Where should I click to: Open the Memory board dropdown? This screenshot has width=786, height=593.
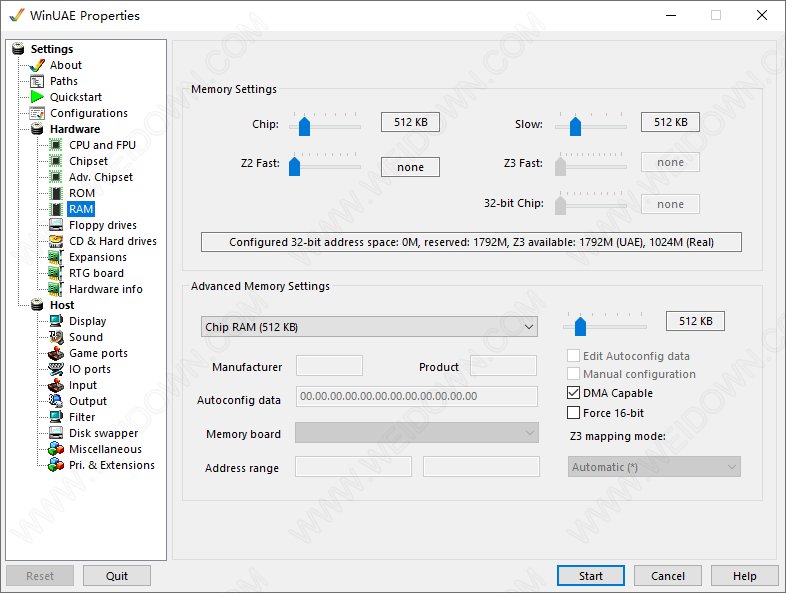pos(417,433)
